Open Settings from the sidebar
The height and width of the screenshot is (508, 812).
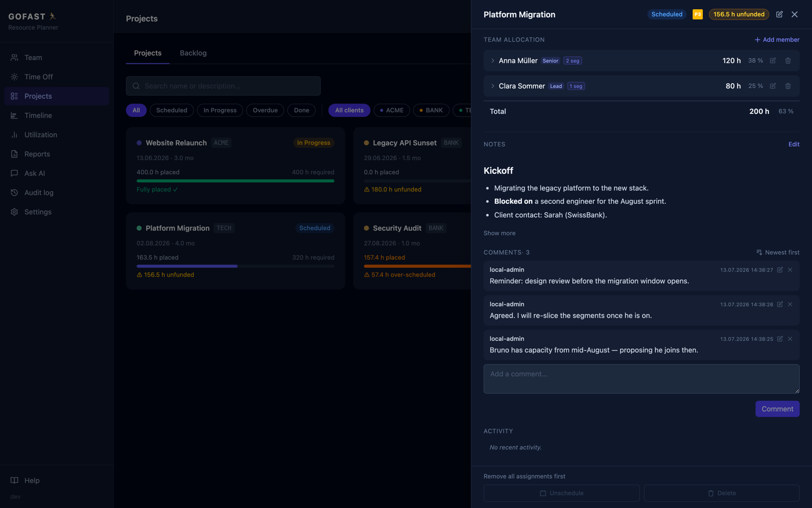tap(56, 212)
